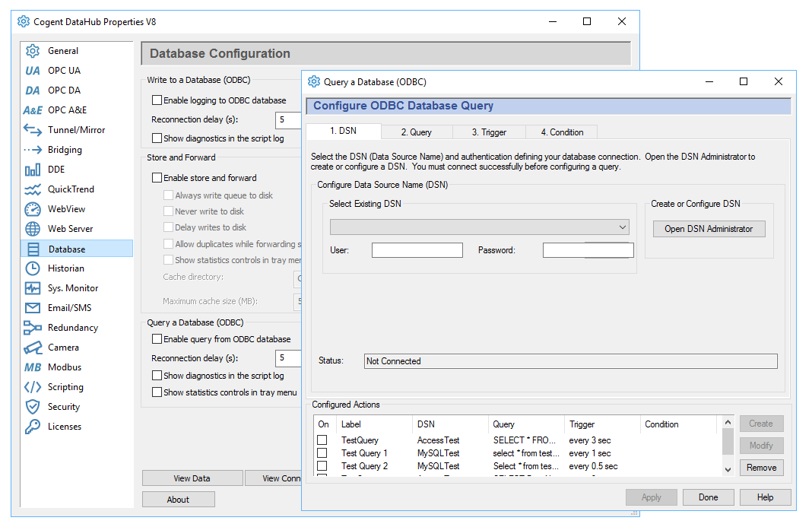
Task: Check Show statistics controls in tray menu under Query a Database
Action: pos(157,392)
